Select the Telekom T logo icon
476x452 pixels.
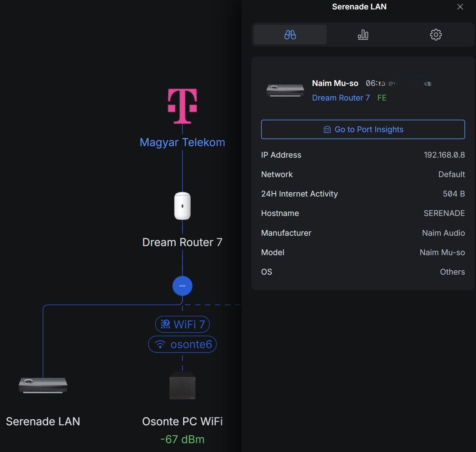pos(182,106)
